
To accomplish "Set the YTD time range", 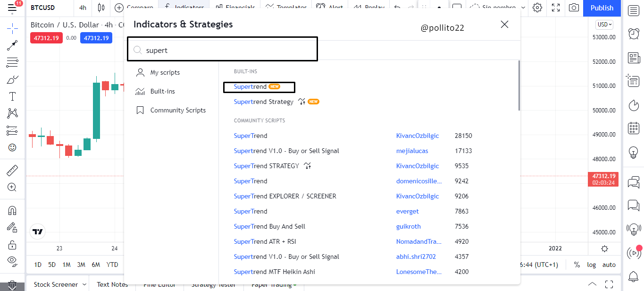I will click(112, 265).
